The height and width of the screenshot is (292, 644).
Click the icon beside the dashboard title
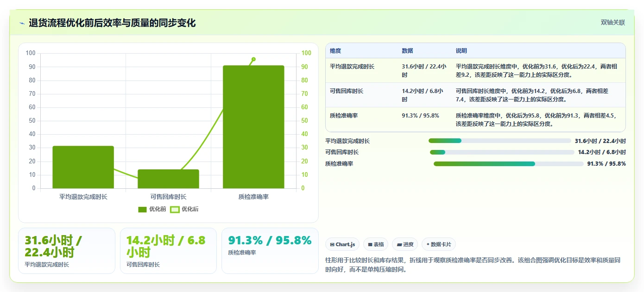pos(22,23)
